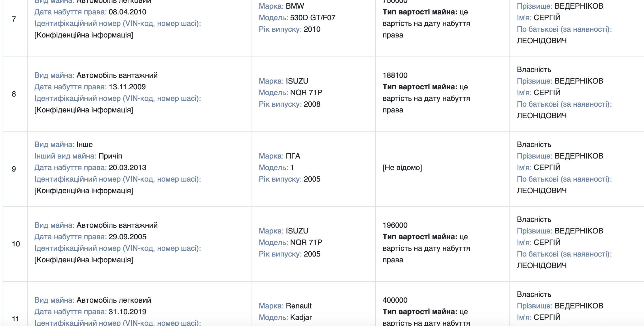644x326 pixels.
Task: Click Власність label in row 9
Action: coord(534,144)
